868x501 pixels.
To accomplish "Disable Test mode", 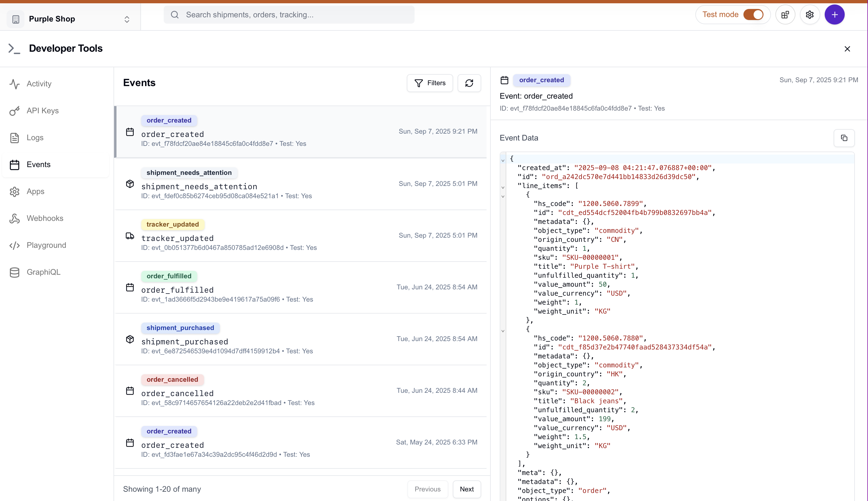I will [x=753, y=14].
